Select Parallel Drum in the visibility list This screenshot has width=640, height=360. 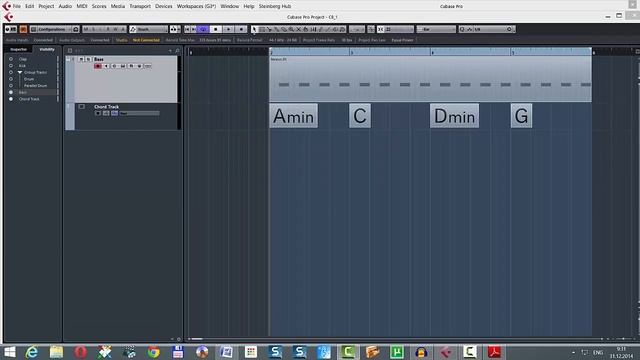[36, 86]
